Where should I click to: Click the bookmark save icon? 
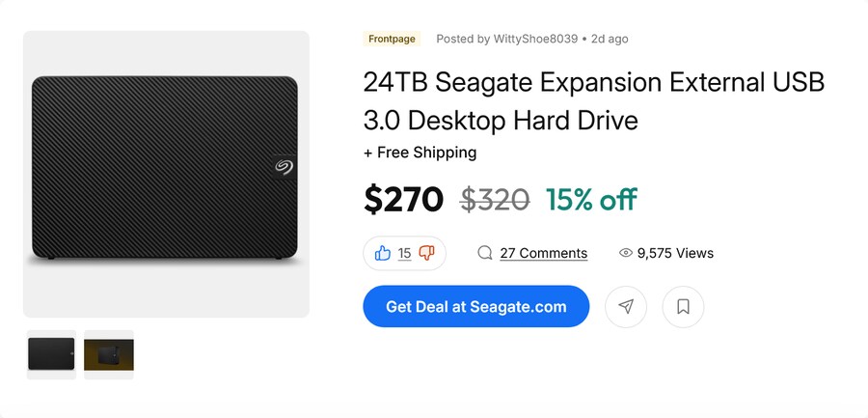683,307
